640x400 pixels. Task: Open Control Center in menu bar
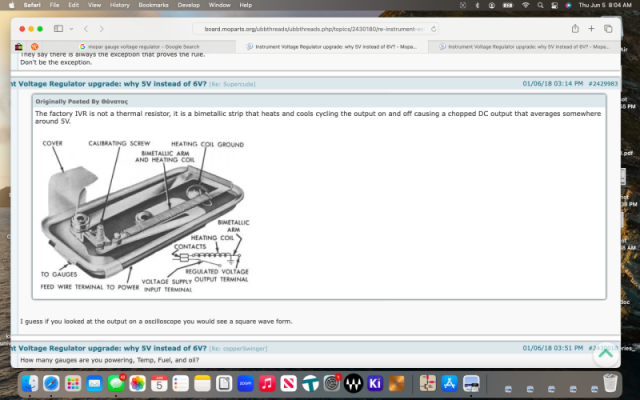(x=554, y=5)
